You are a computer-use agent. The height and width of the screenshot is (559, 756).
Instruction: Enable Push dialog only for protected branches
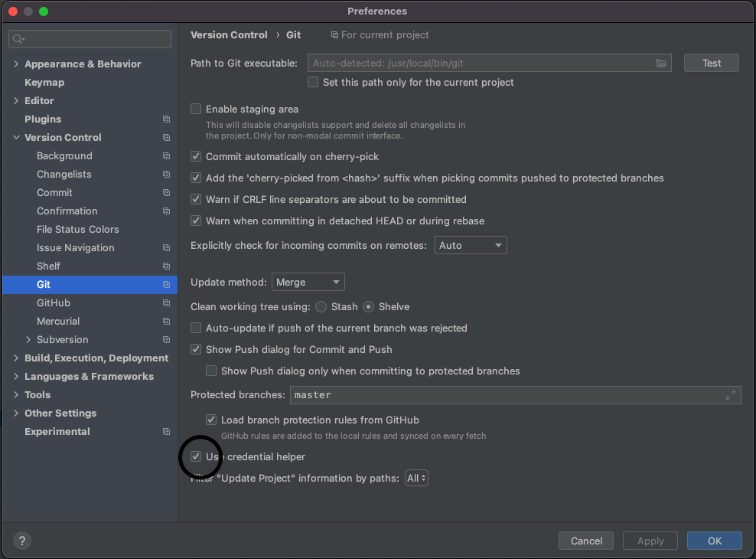click(211, 371)
